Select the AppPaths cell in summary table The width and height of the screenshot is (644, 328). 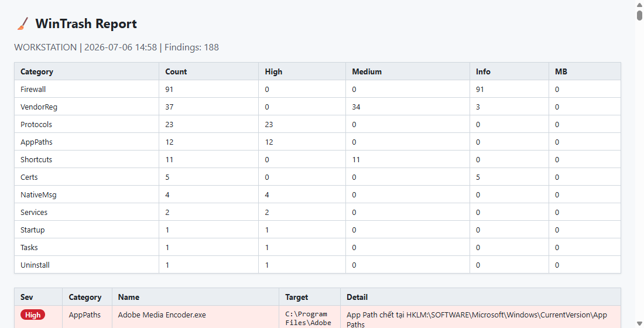pos(87,142)
